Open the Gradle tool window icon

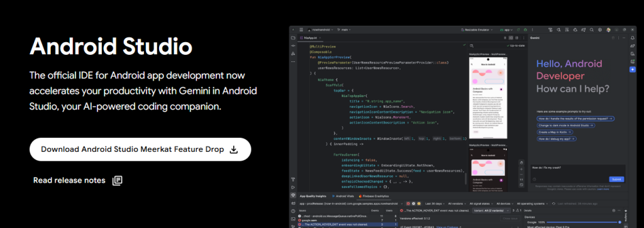(x=633, y=46)
